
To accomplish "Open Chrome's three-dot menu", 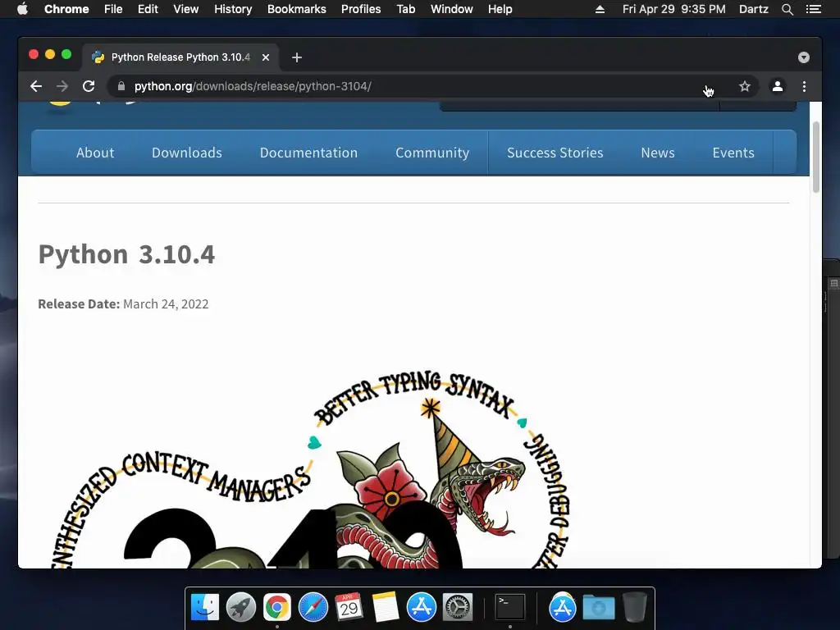I will point(804,86).
